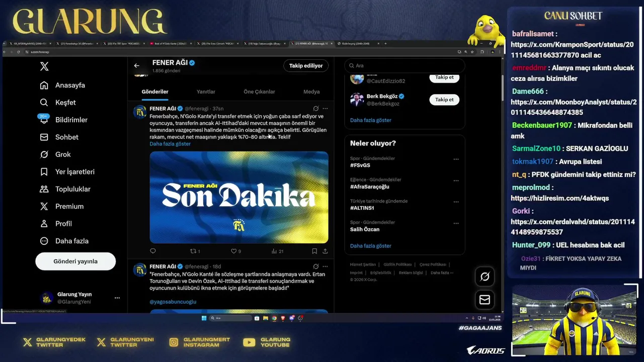The image size is (644, 362).
Task: View analytics of the Son Dakika tweet
Action: 277,251
